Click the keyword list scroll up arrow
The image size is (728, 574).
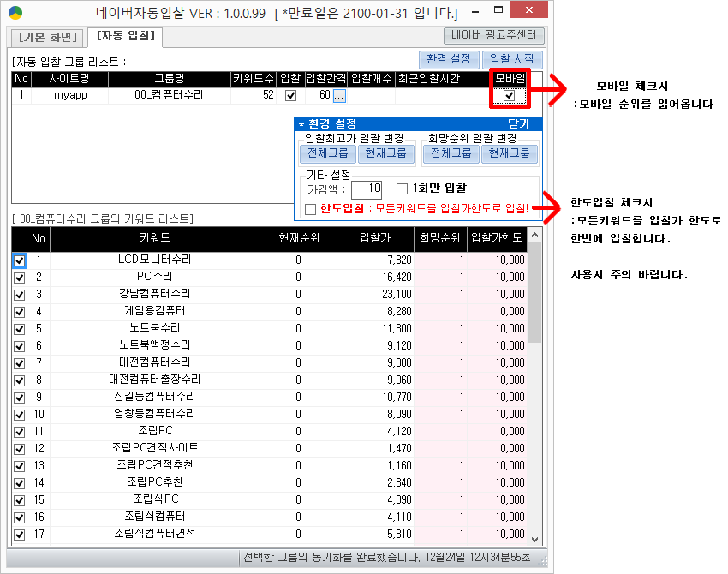(534, 235)
